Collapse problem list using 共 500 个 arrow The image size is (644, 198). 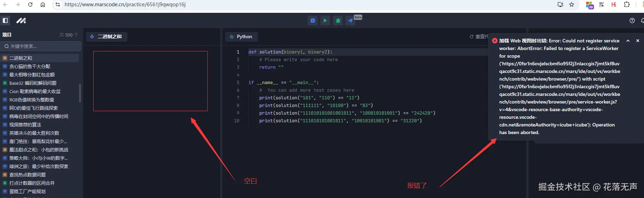click(x=76, y=35)
